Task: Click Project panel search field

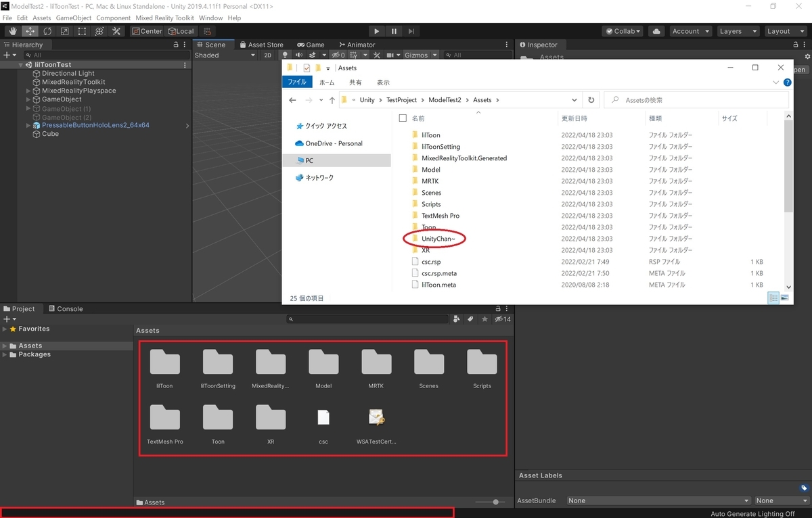Action: (368, 319)
